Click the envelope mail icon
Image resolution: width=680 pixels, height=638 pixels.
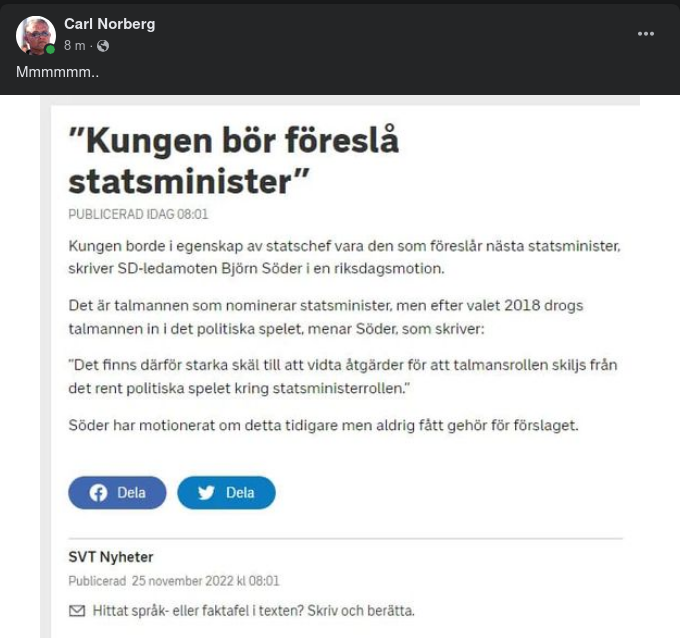(x=77, y=610)
